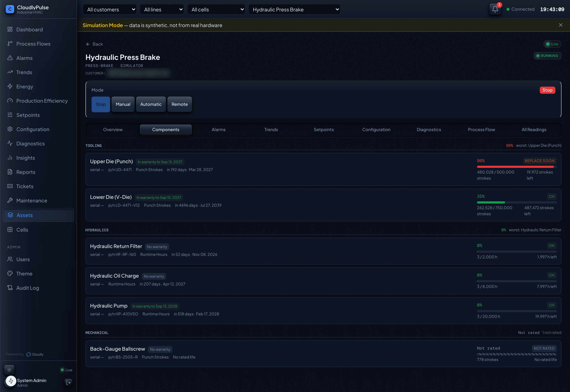The image size is (570, 392).
Task: Click the Process Flows branch icon
Action: pyautogui.click(x=10, y=44)
